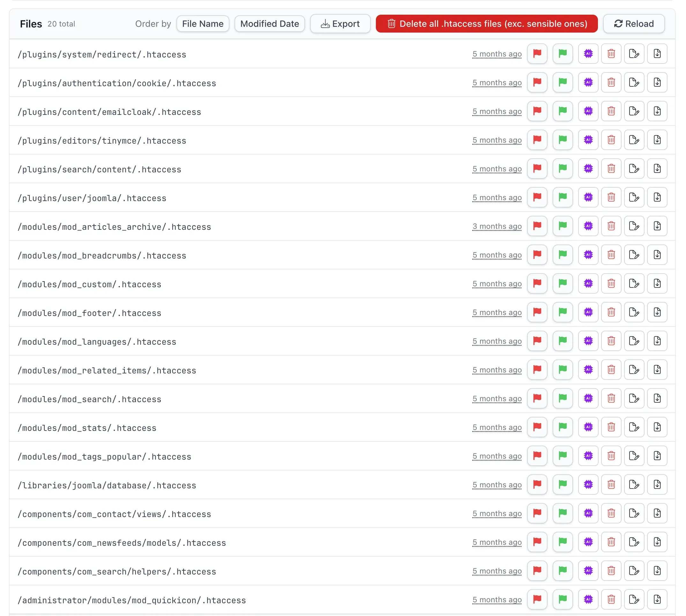Run AI analysis on /modules/mod_related_items/.htaccess
The width and height of the screenshot is (686, 616).
click(588, 370)
